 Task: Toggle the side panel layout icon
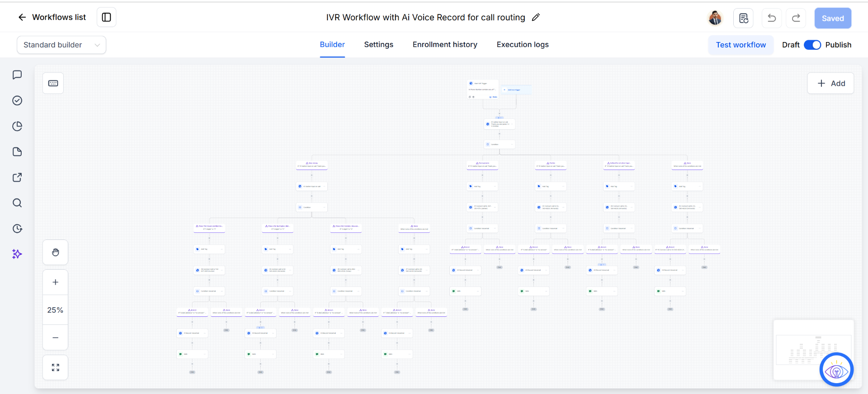coord(107,17)
